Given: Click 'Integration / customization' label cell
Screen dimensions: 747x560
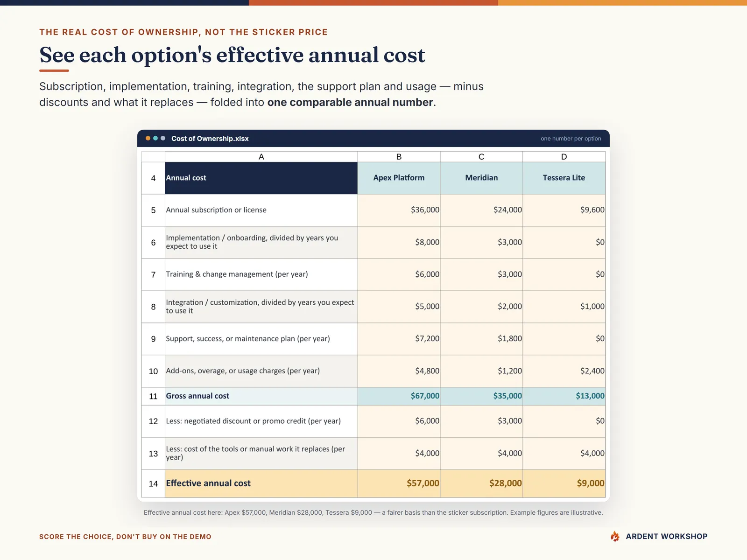Looking at the screenshot, I should pyautogui.click(x=261, y=307).
